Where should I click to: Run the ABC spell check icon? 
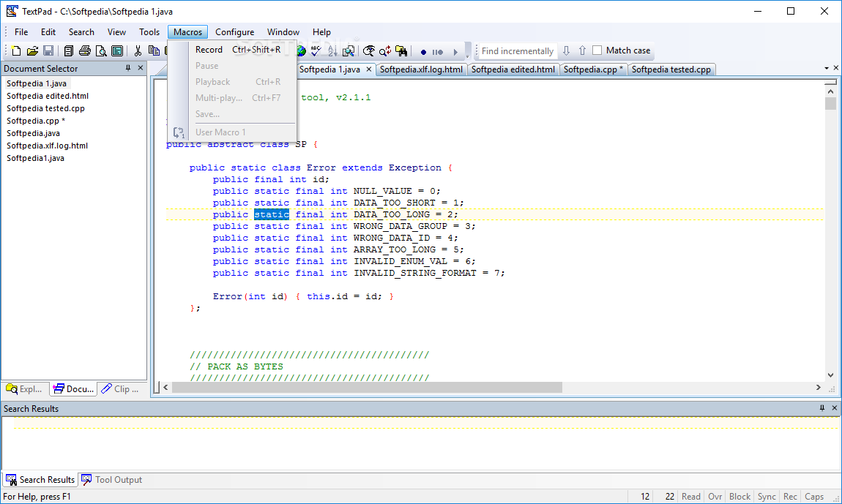click(316, 50)
